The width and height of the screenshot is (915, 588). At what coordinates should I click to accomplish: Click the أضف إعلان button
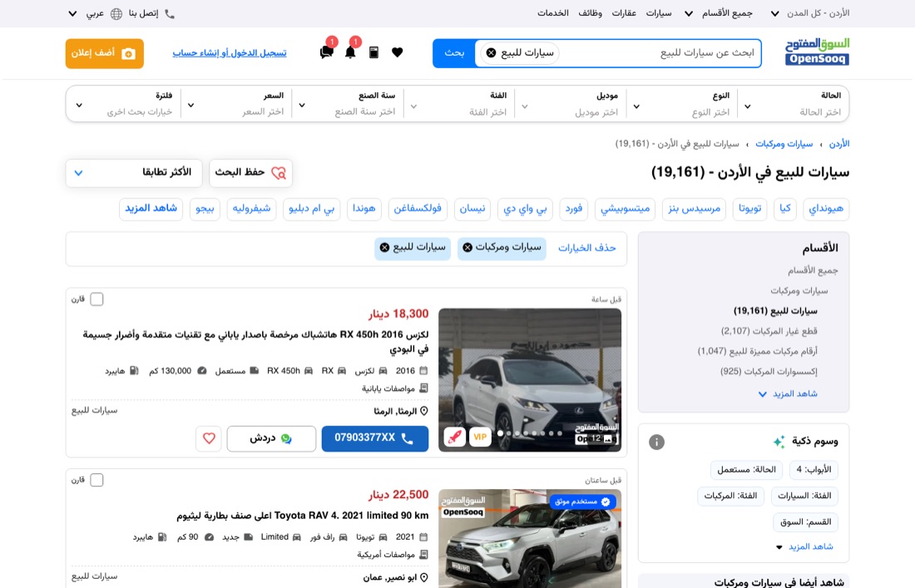105,53
